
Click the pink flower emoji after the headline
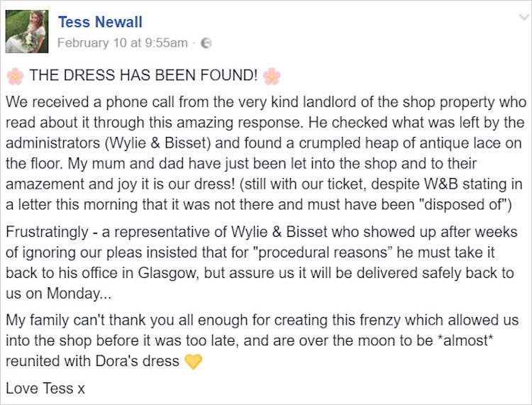point(271,76)
